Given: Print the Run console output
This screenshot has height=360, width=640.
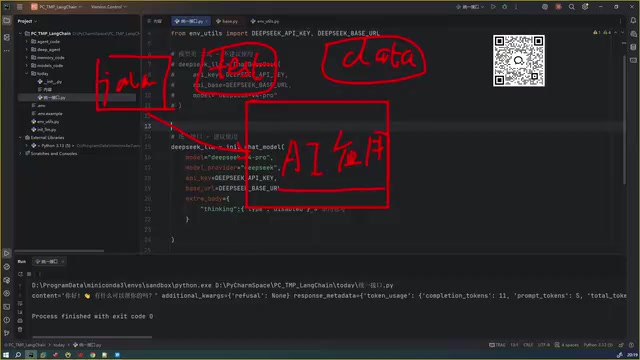Looking at the screenshot, I should click(x=20, y=320).
